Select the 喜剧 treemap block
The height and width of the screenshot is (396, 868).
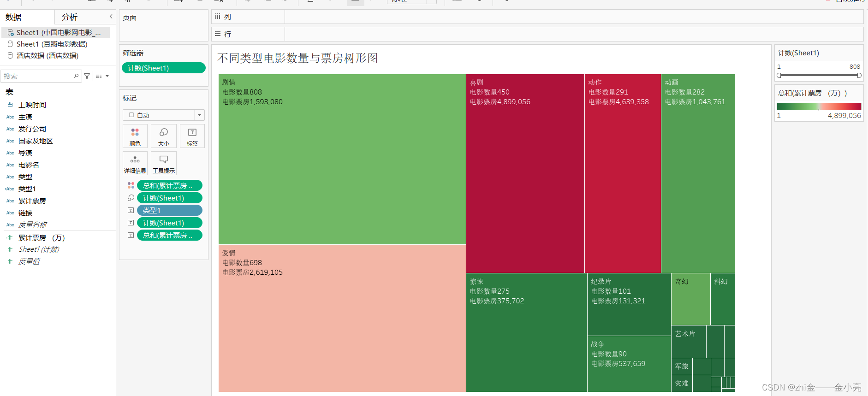[x=525, y=173]
